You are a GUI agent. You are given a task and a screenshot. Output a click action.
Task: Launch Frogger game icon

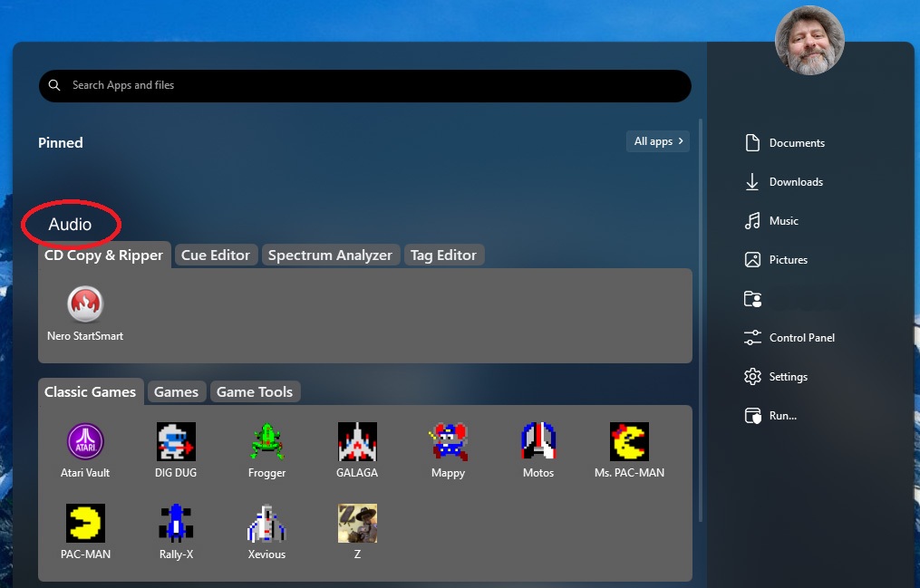(267, 450)
